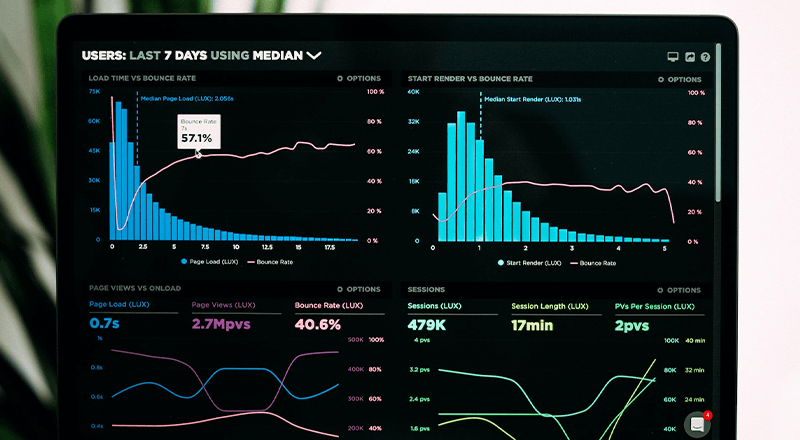This screenshot has height=440, width=800.
Task: Open the chat widget with notification badge
Action: tap(698, 424)
